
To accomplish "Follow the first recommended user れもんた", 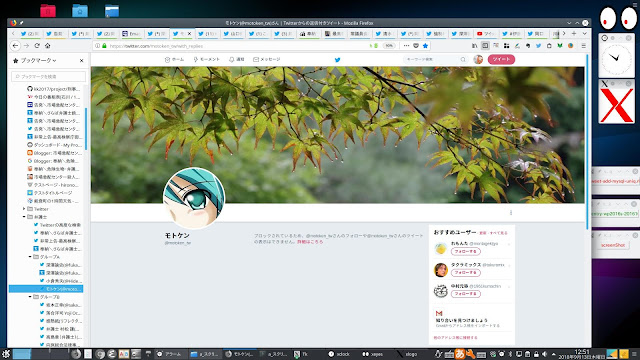I will [466, 251].
